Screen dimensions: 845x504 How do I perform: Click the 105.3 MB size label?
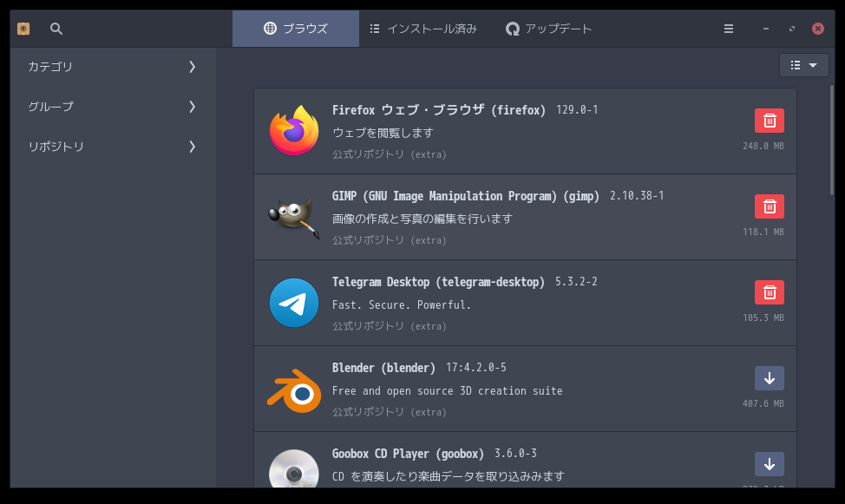coord(763,317)
